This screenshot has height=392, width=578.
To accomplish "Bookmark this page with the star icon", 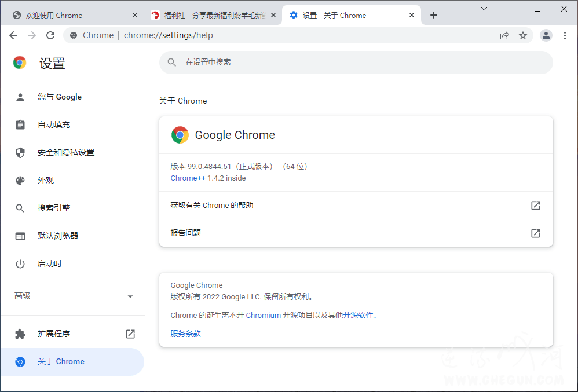I will (x=523, y=35).
